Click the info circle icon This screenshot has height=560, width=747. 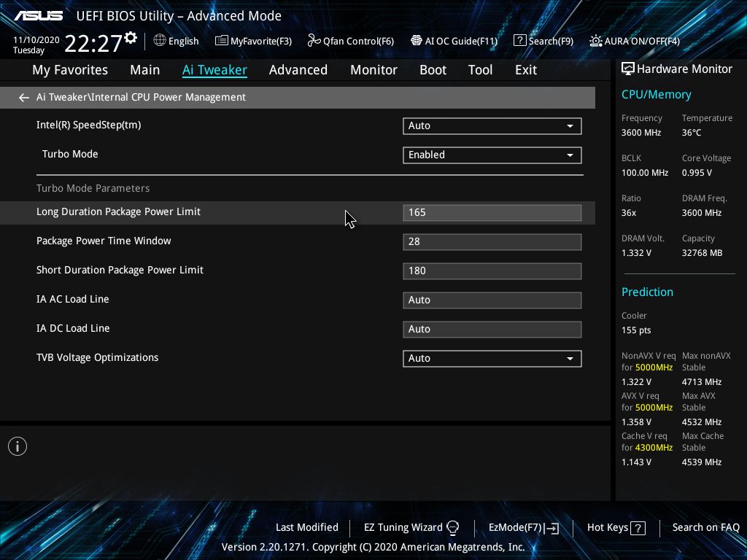point(18,446)
